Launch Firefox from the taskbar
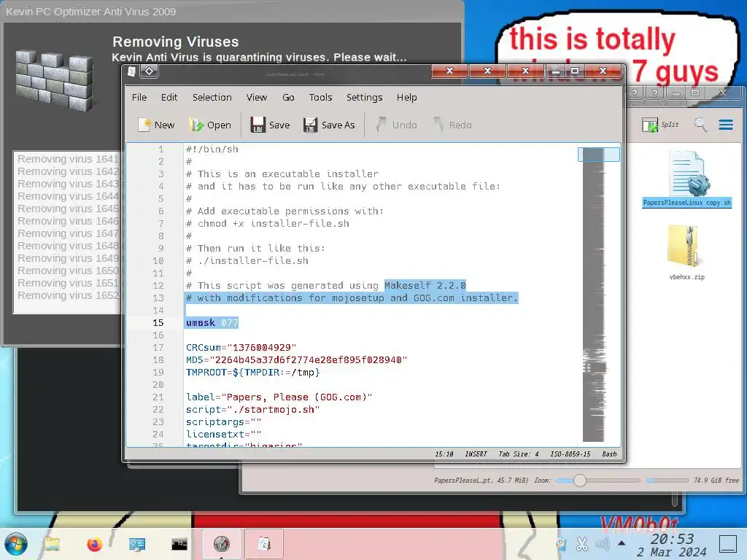747x560 pixels. (x=94, y=544)
